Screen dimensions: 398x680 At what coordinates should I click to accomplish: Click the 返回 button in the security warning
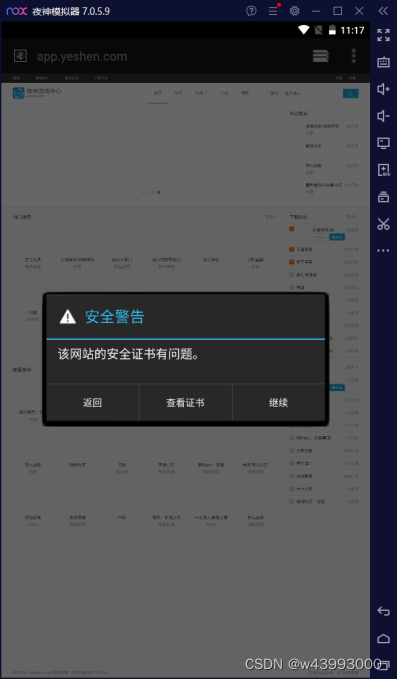pos(92,402)
